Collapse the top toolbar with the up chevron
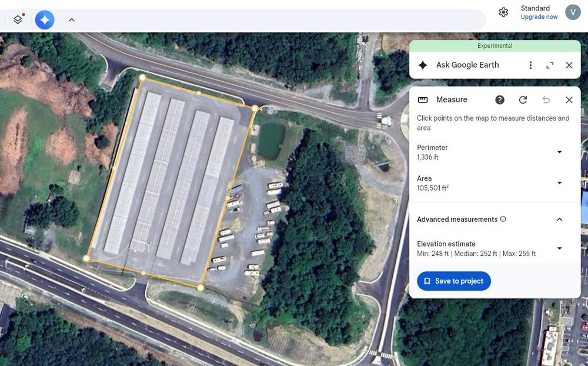Viewport: 588px width, 366px height. [71, 19]
